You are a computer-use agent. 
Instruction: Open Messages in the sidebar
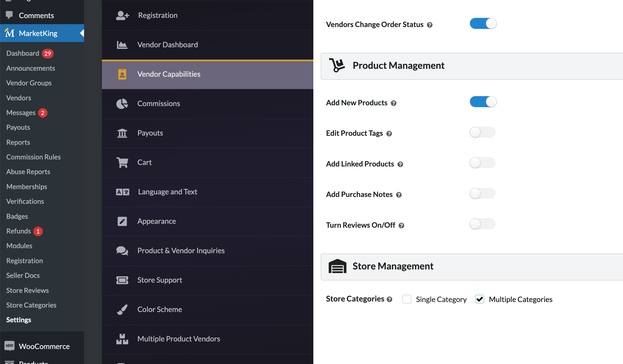(x=21, y=113)
